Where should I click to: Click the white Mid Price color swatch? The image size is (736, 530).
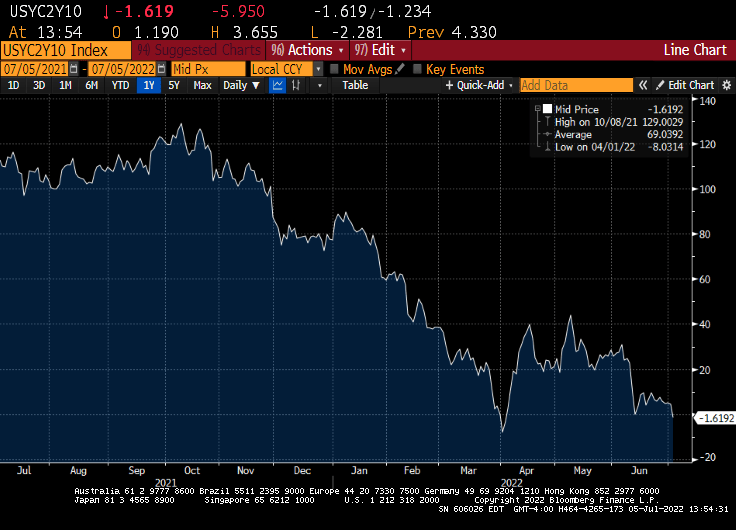click(x=547, y=107)
